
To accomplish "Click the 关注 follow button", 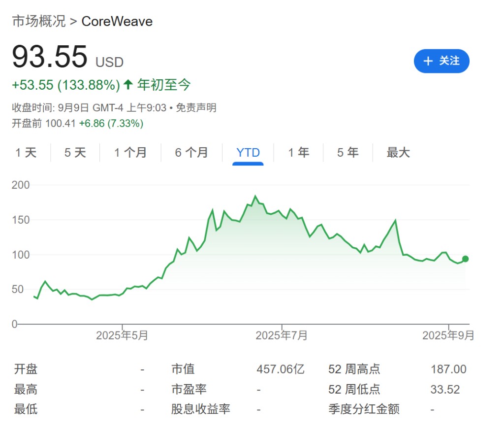I will coord(441,61).
